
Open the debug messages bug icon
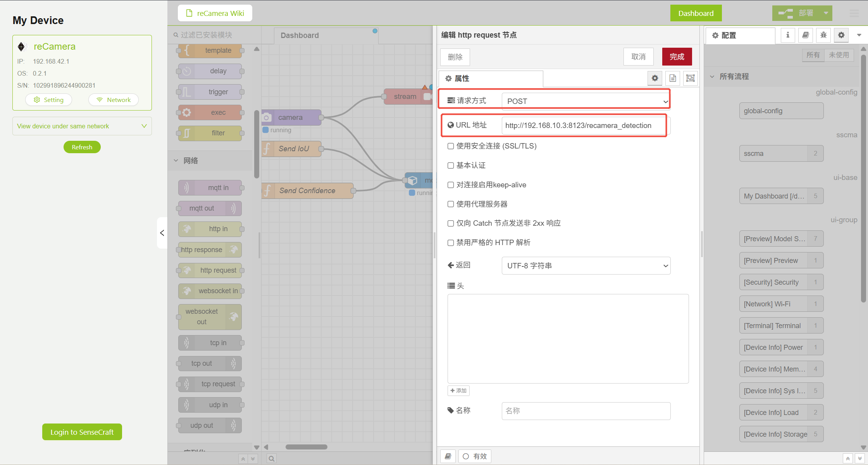point(823,35)
